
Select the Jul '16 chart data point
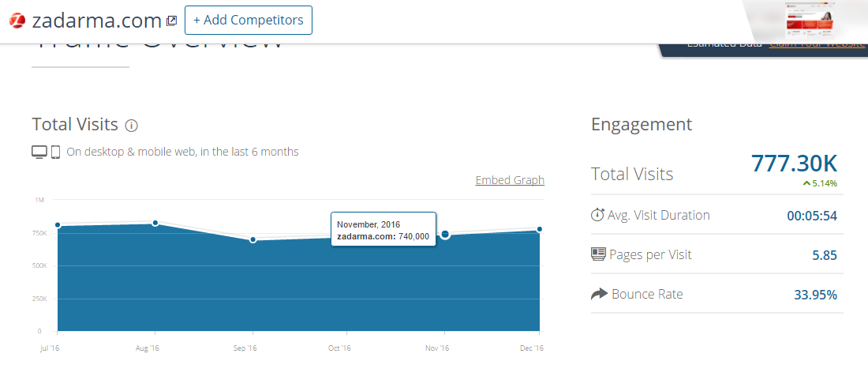[58, 225]
